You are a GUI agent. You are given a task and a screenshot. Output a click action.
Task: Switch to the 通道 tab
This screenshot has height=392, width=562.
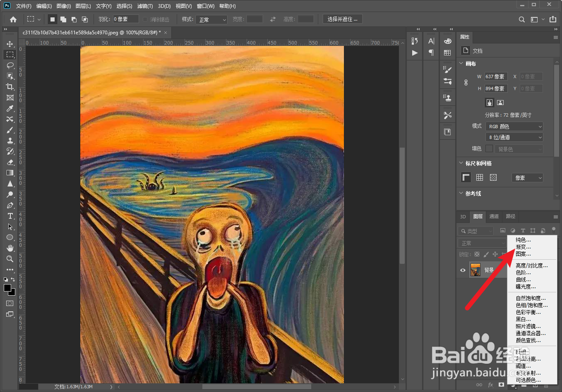click(494, 216)
